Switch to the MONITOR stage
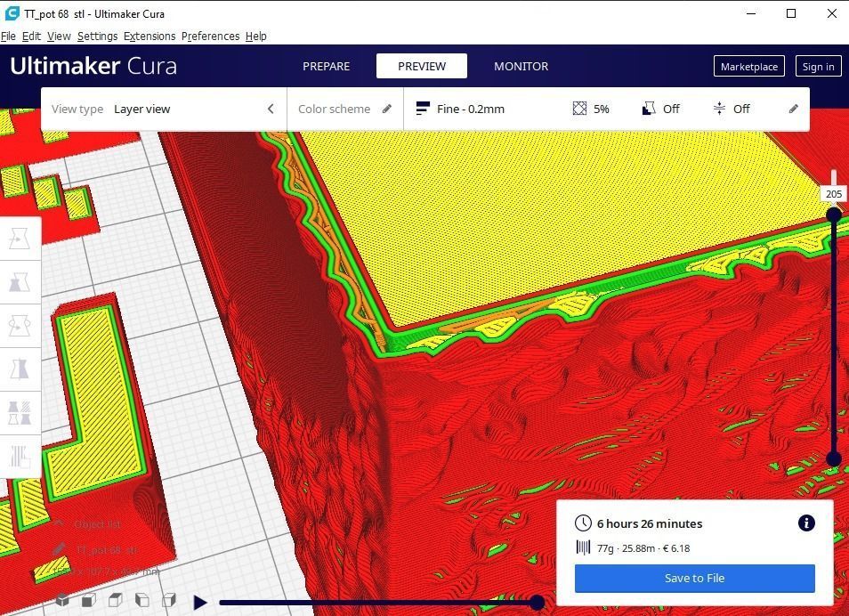Viewport: 849px width, 616px height. pos(521,66)
